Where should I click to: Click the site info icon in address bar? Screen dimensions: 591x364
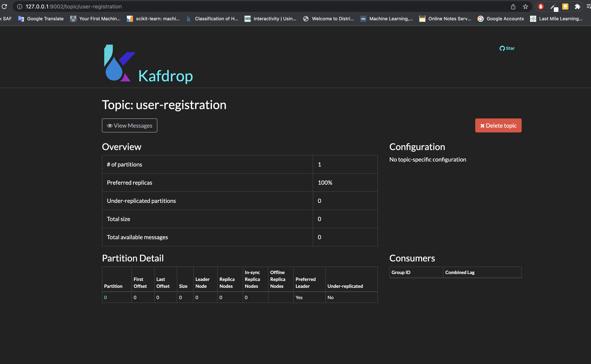(x=20, y=7)
